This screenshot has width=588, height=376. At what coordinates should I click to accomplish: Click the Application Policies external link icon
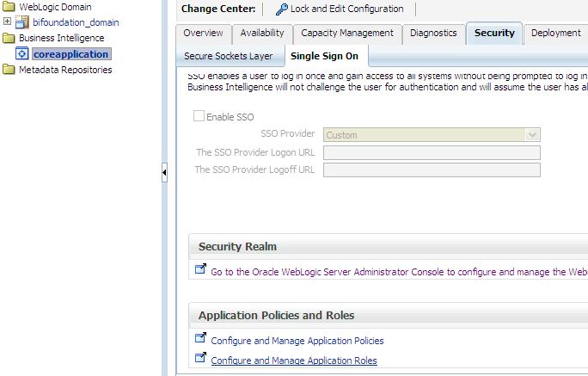[200, 339]
